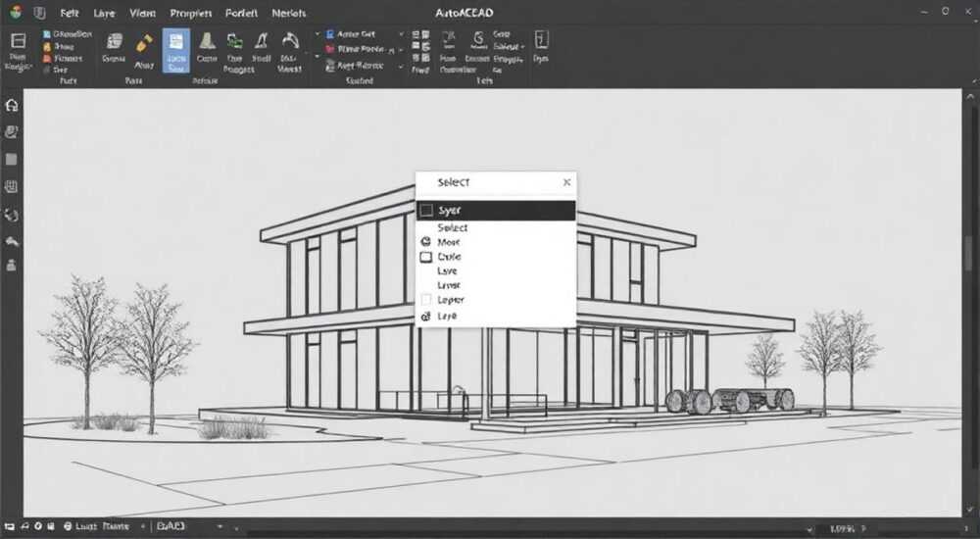Click the first panel icon at ribbon left

coord(18,41)
